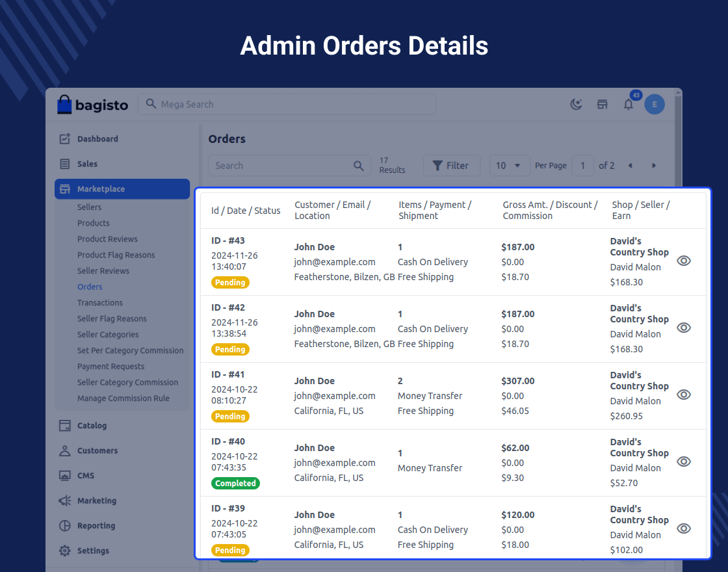The height and width of the screenshot is (572, 728).
Task: Click the bagisto logo
Action: (92, 105)
